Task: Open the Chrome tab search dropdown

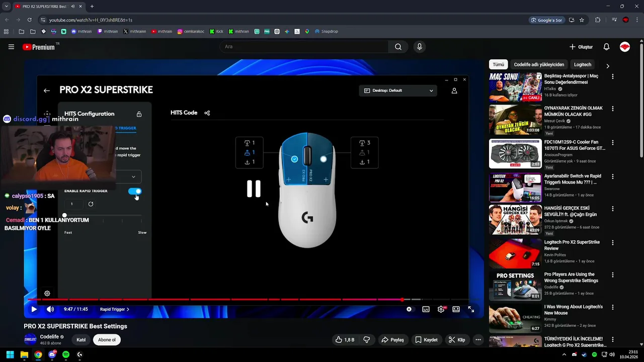Action: tap(7, 7)
